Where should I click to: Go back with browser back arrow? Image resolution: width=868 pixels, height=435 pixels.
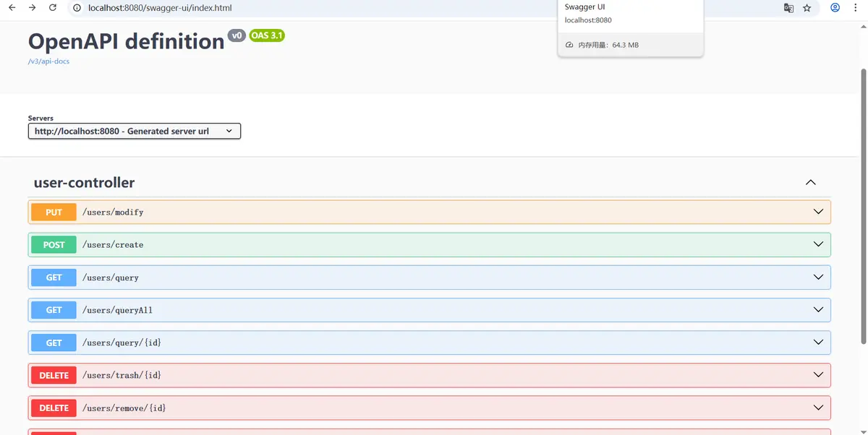tap(12, 8)
